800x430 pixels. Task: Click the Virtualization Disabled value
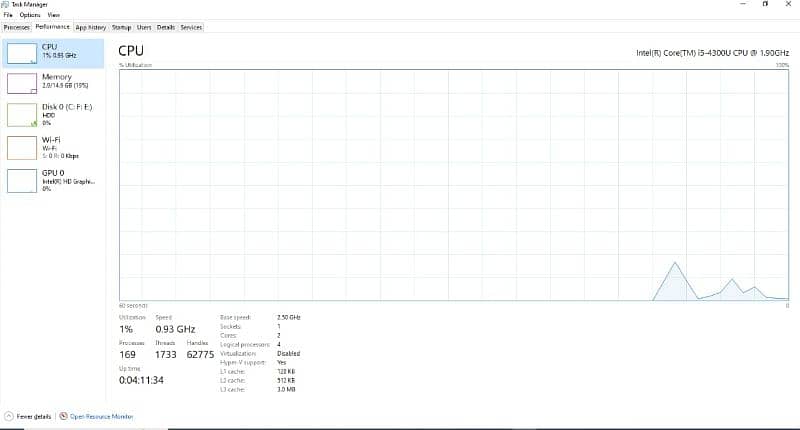click(289, 353)
